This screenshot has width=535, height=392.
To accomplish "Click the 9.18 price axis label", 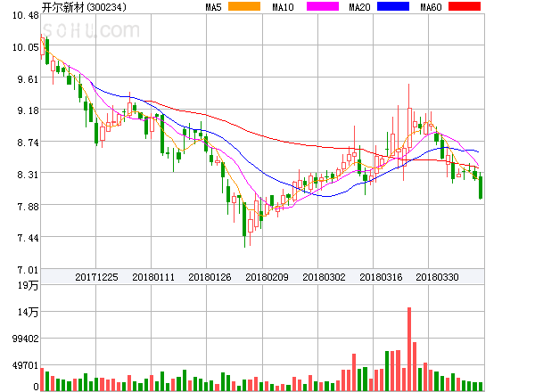I will coord(28,110).
